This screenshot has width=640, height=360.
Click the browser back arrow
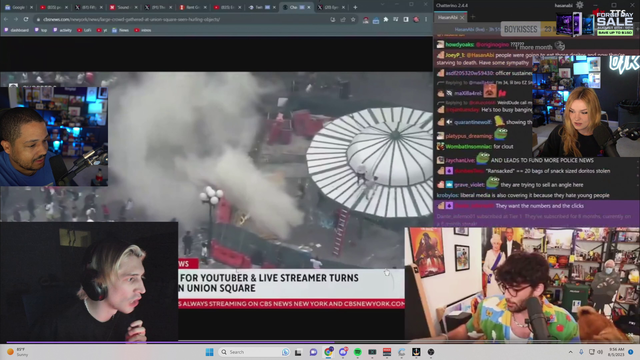coord(6,19)
